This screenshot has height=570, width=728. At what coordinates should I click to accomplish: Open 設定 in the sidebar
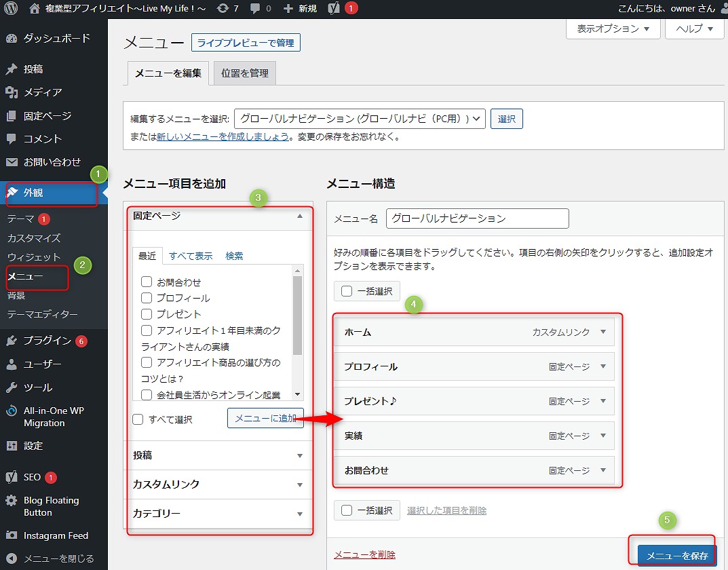[33, 446]
